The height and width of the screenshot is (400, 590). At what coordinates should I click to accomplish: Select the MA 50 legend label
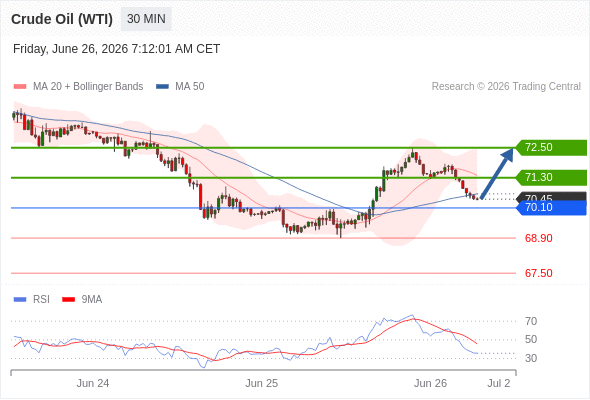click(190, 87)
